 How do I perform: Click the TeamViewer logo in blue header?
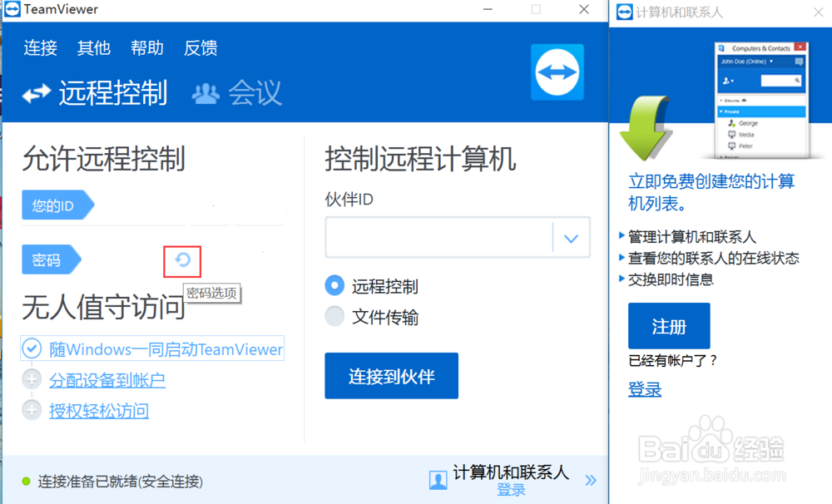557,72
